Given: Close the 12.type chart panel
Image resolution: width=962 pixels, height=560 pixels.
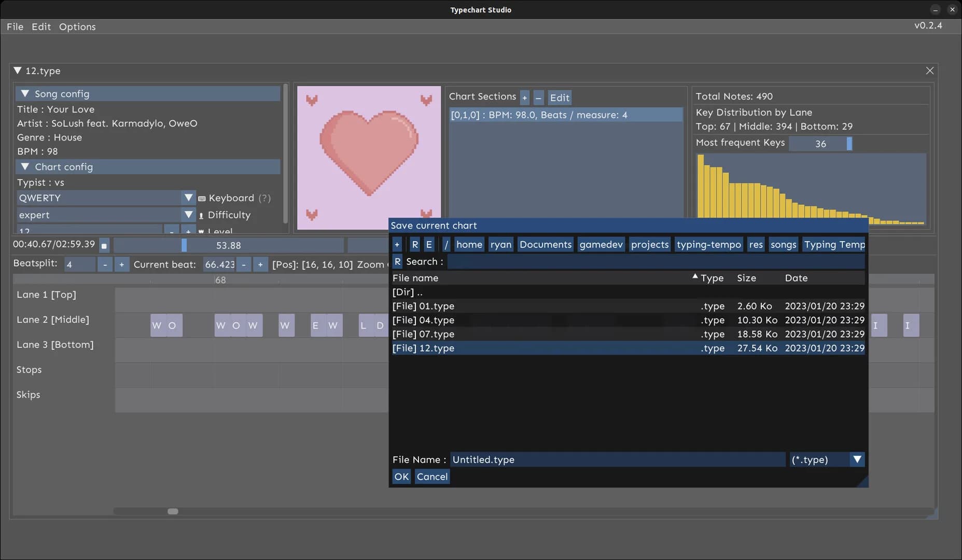Looking at the screenshot, I should (x=930, y=71).
